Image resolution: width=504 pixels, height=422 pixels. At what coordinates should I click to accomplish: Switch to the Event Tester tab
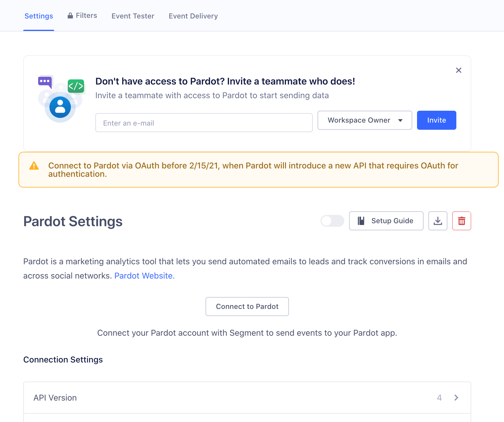click(133, 16)
